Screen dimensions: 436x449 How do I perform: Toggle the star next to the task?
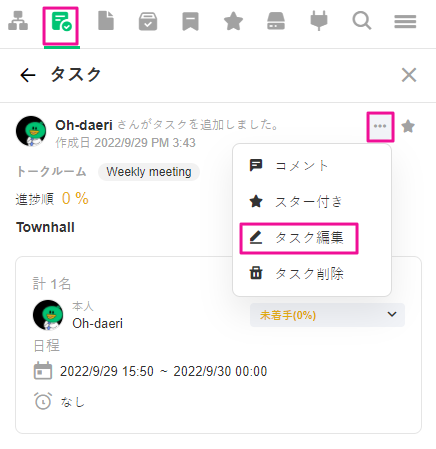(408, 127)
